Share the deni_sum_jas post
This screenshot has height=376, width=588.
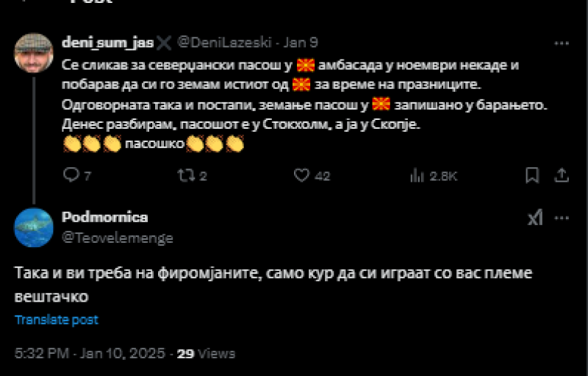pyautogui.click(x=560, y=175)
